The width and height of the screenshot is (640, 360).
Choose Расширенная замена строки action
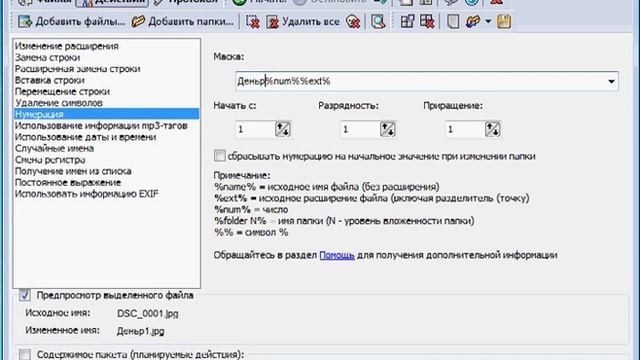[x=106, y=69]
